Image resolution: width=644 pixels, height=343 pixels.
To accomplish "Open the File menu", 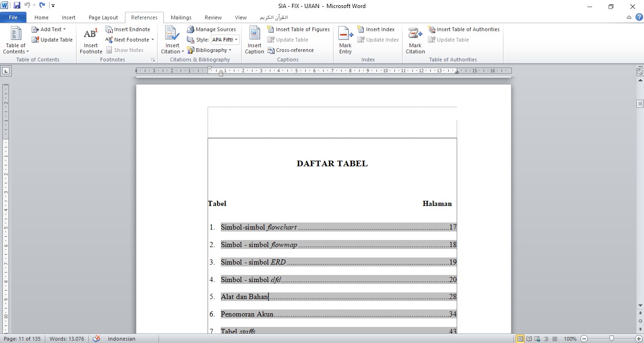I will click(13, 17).
